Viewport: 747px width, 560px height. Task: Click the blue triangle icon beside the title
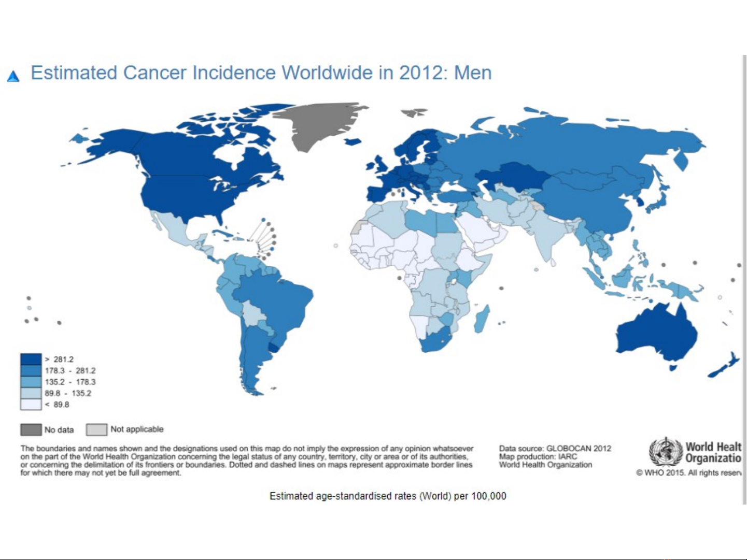[13, 77]
